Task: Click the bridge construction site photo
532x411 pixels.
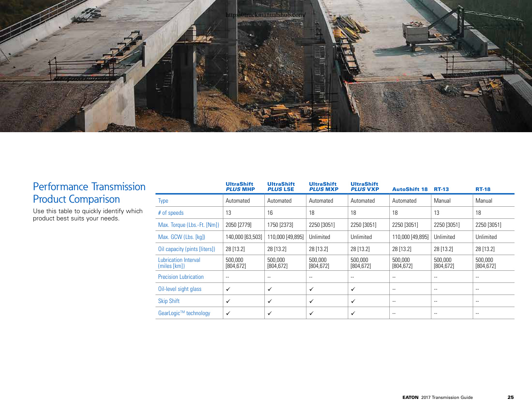Action: click(x=266, y=66)
